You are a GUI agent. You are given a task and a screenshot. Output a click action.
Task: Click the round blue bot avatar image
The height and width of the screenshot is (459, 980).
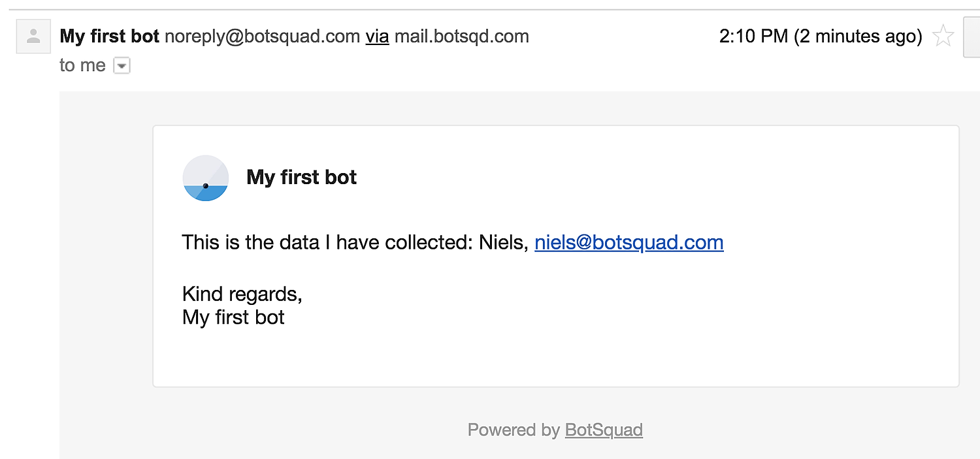(x=206, y=178)
